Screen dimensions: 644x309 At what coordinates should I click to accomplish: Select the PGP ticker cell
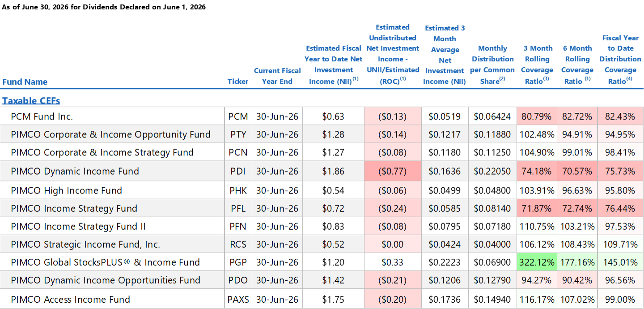click(238, 262)
